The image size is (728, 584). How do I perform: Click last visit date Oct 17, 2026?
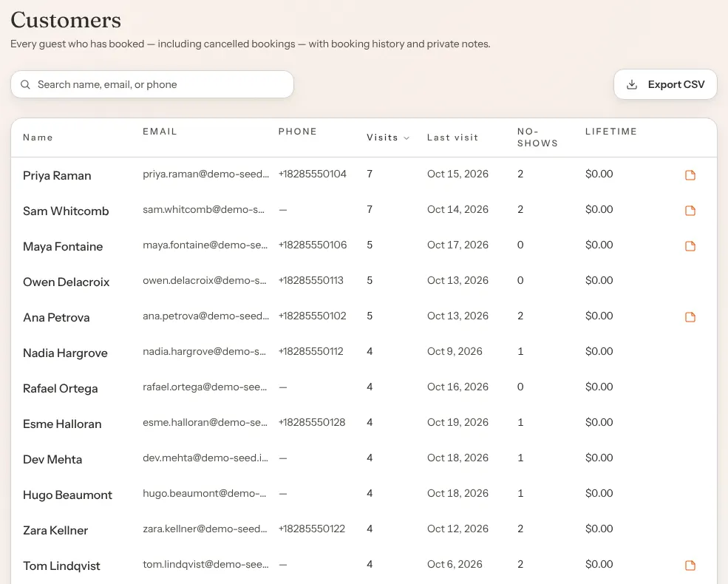pyautogui.click(x=457, y=245)
